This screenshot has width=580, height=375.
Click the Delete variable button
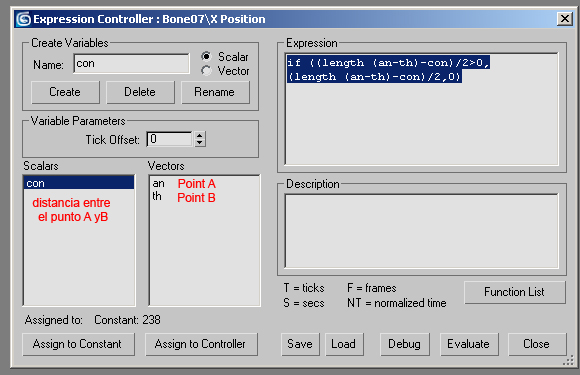click(x=140, y=92)
